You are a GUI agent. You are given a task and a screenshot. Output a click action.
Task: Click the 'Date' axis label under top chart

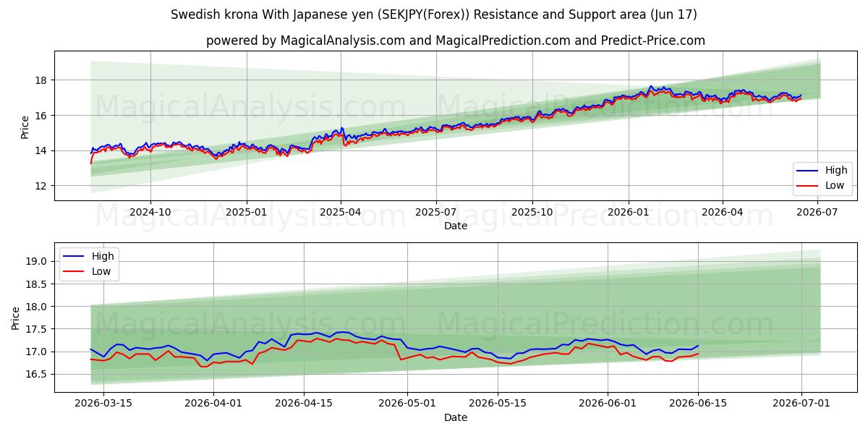point(456,226)
